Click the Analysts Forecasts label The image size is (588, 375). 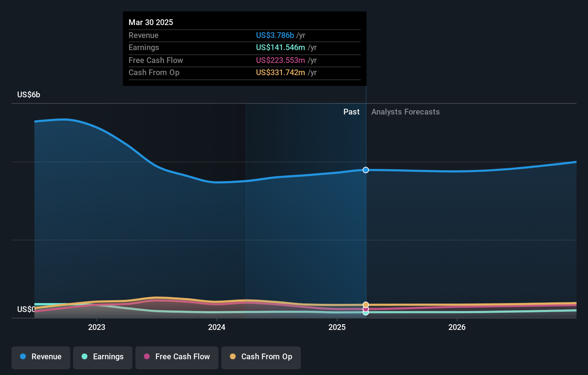tap(405, 112)
